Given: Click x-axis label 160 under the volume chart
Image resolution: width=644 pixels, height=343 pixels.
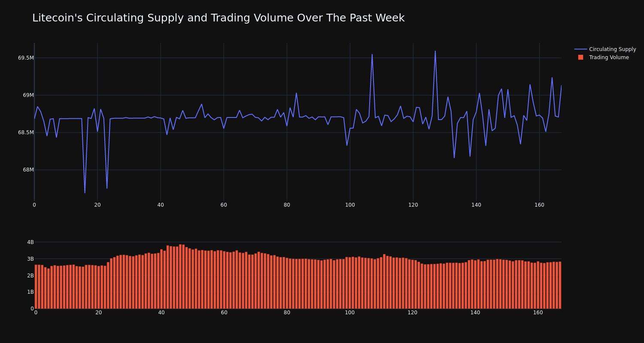Looking at the screenshot, I should (538, 313).
